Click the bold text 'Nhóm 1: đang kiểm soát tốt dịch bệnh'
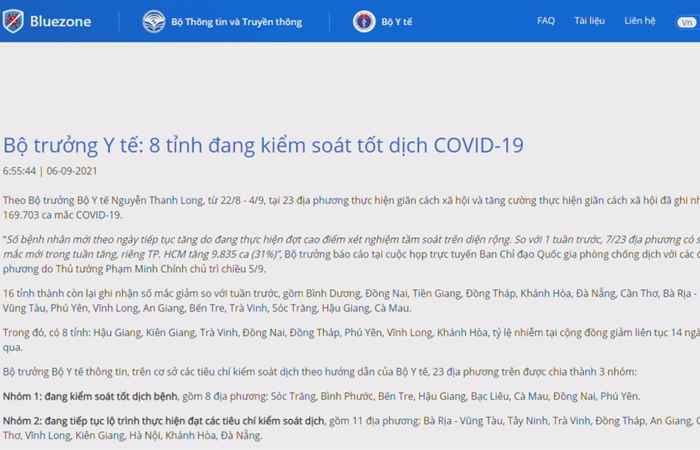Image resolution: width=700 pixels, height=450 pixels. (x=90, y=396)
